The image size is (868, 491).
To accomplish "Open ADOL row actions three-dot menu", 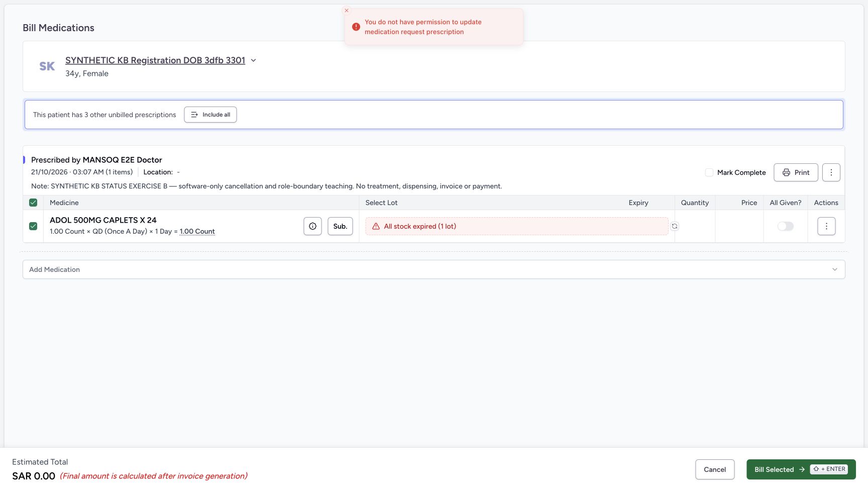I will (x=826, y=226).
